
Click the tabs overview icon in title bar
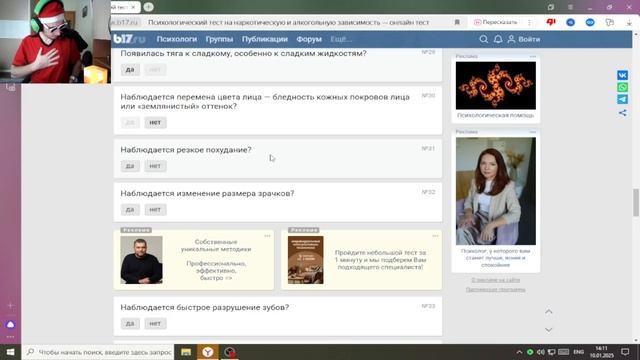(x=551, y=7)
